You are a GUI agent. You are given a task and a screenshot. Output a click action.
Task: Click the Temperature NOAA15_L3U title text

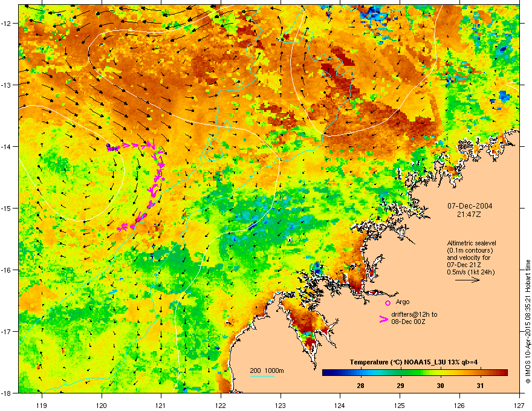[414, 362]
